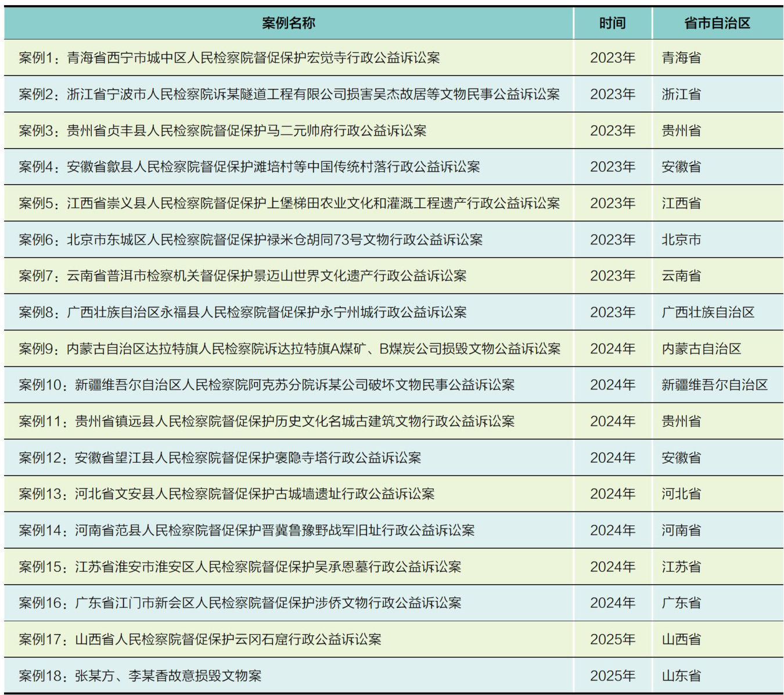The height and width of the screenshot is (695, 784).
Task: Click the 案例5 上堡梯田 case title
Action: (x=289, y=203)
